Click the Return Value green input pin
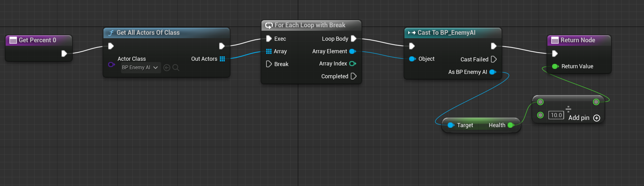 click(555, 66)
